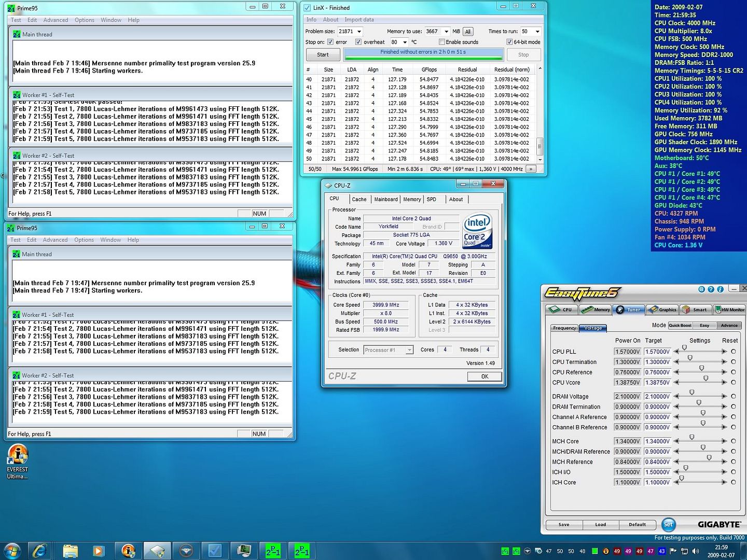Select the MCH Core reset radio button
747x560 pixels.
pos(734,441)
